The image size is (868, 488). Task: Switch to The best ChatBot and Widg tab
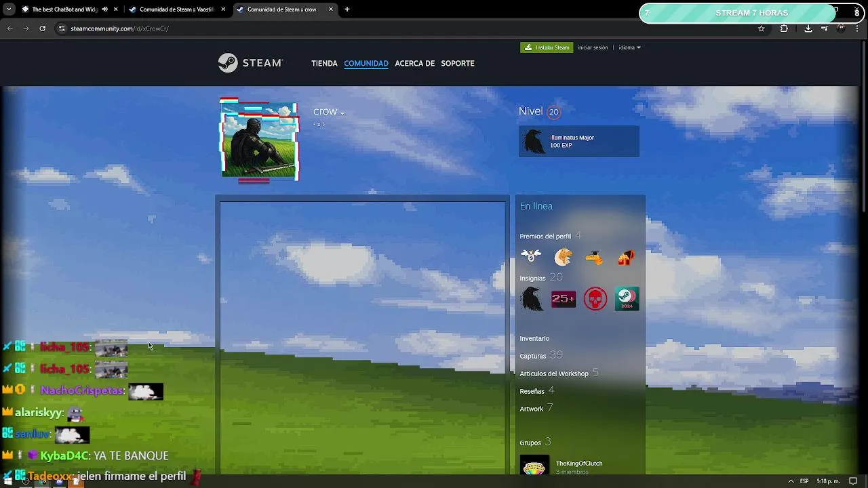[x=64, y=9]
